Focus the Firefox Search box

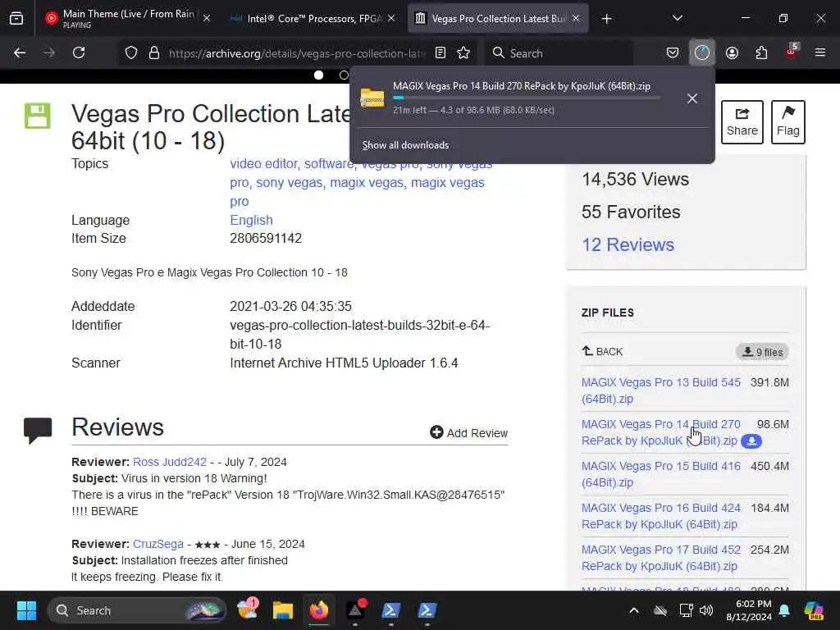coord(559,53)
